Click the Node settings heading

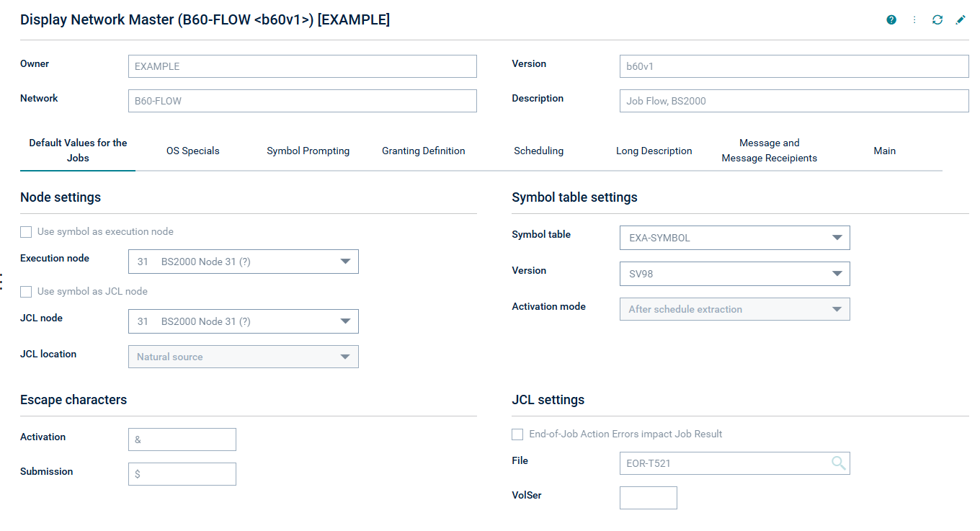point(61,197)
